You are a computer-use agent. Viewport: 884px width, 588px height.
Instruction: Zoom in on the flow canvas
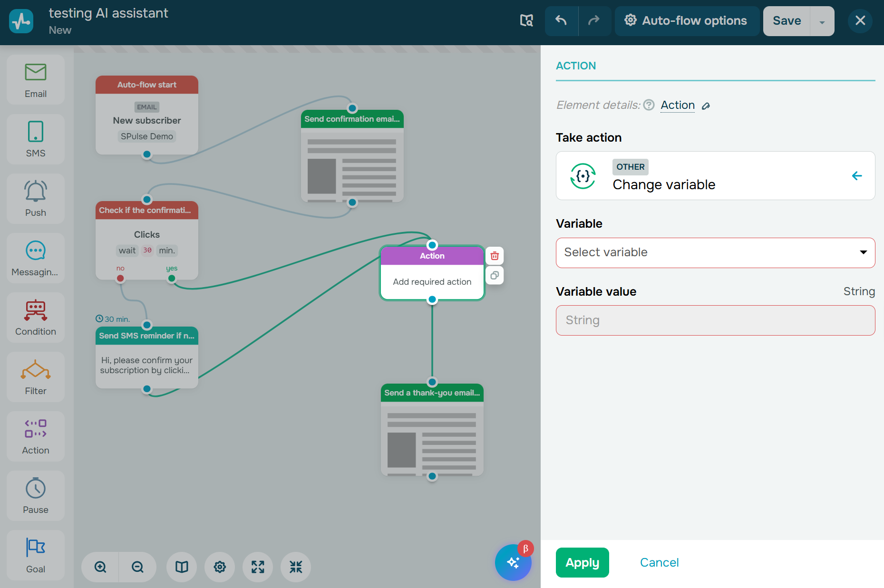(100, 567)
